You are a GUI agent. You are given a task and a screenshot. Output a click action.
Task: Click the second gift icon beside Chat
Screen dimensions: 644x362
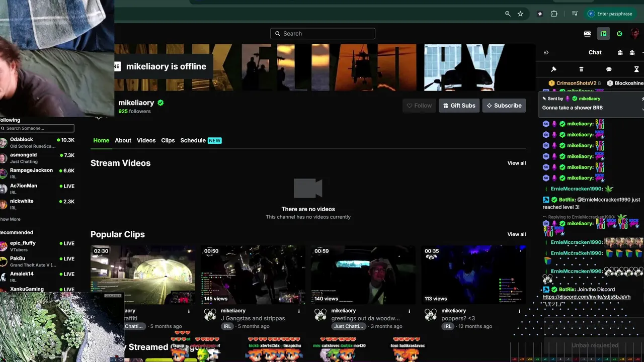point(632,52)
